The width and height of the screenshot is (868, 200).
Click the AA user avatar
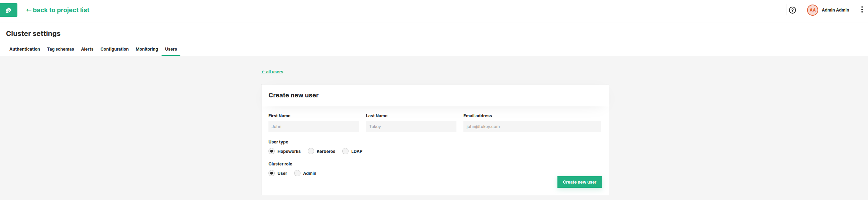pyautogui.click(x=812, y=10)
